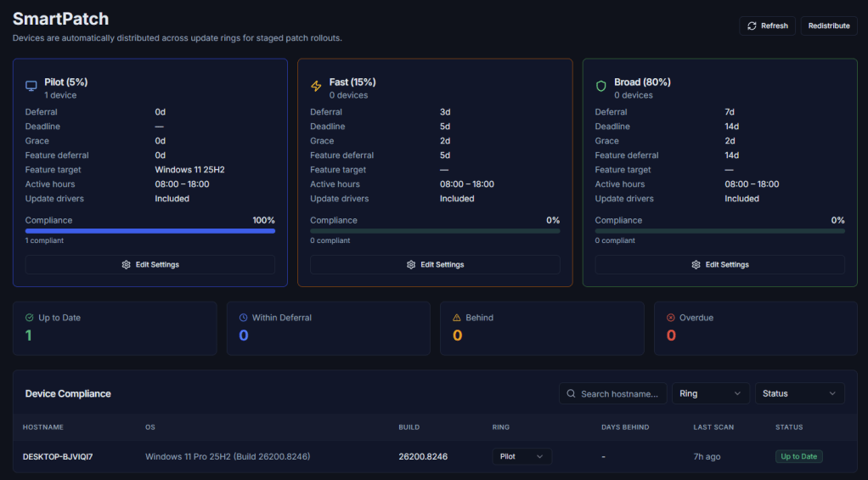Open Edit Settings for Pilot ring
This screenshot has height=480, width=868.
pos(150,264)
